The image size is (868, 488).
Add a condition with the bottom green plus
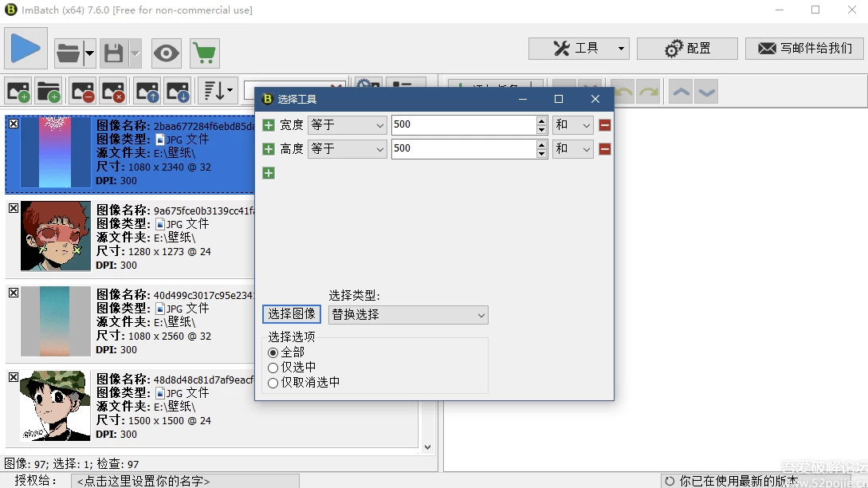pyautogui.click(x=269, y=173)
